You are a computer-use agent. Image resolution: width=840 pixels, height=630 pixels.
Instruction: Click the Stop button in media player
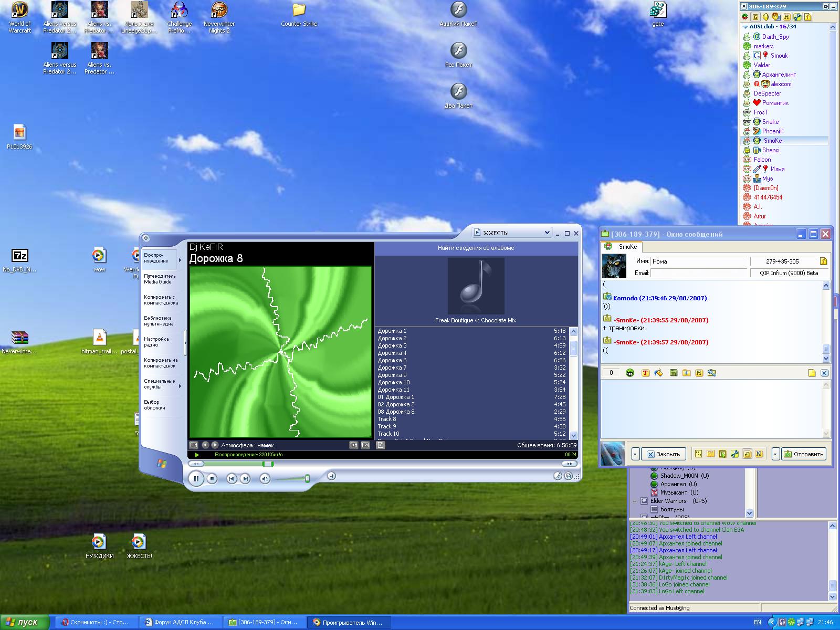point(212,478)
